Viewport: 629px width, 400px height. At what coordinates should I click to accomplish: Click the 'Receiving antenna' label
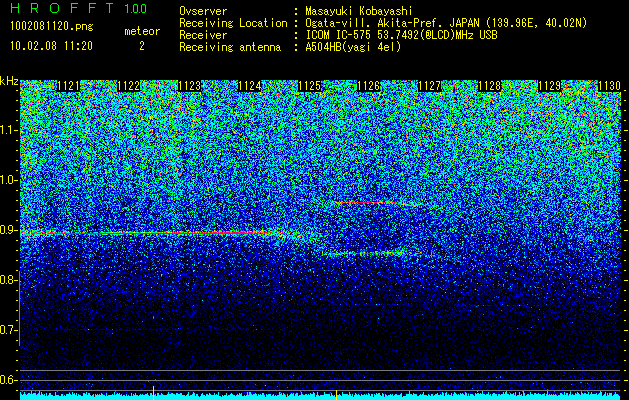coord(230,47)
